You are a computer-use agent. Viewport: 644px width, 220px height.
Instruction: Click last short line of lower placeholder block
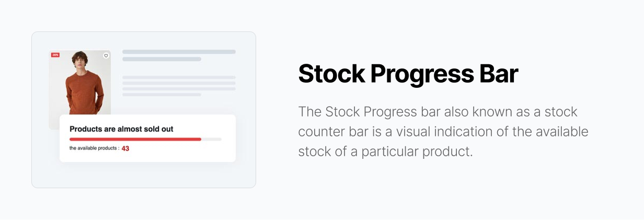(162, 95)
